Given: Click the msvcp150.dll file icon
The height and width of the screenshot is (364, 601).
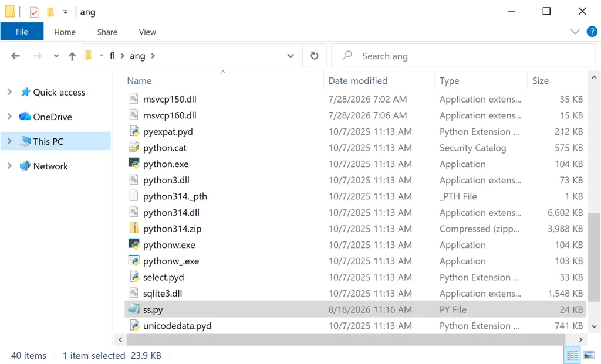Looking at the screenshot, I should pos(133,98).
